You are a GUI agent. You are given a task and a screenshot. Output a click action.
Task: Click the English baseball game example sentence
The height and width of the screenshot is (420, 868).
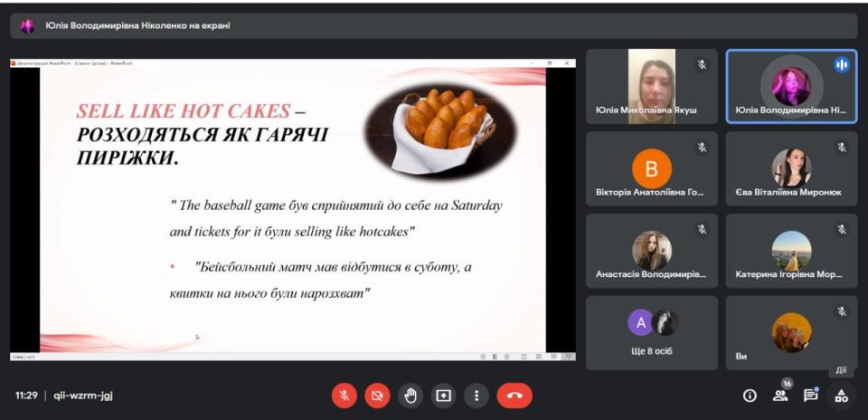(335, 218)
